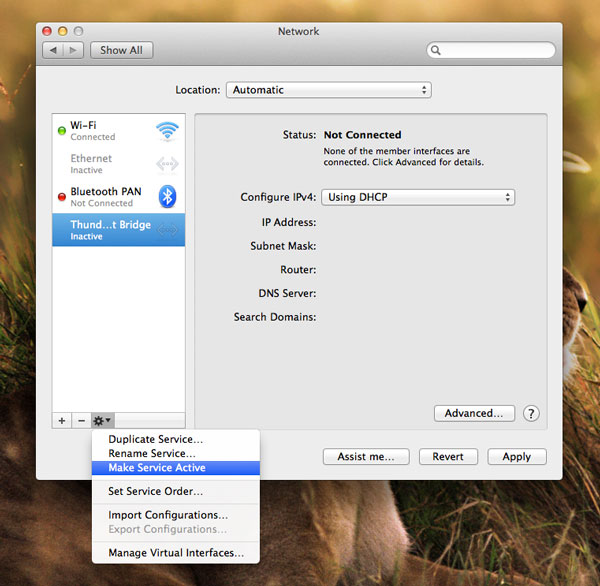
Task: Apply the network changes
Action: 517,457
